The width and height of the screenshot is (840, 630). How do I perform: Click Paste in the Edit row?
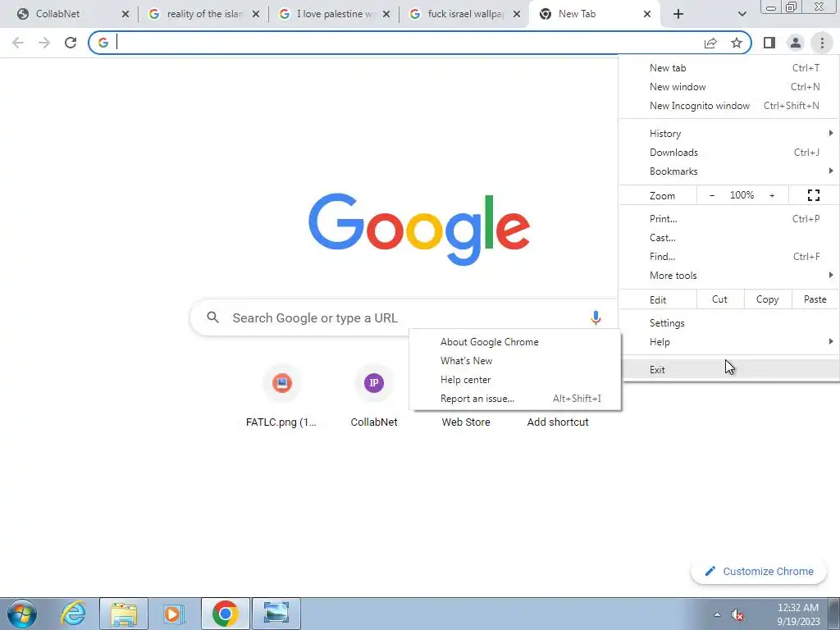pos(815,299)
